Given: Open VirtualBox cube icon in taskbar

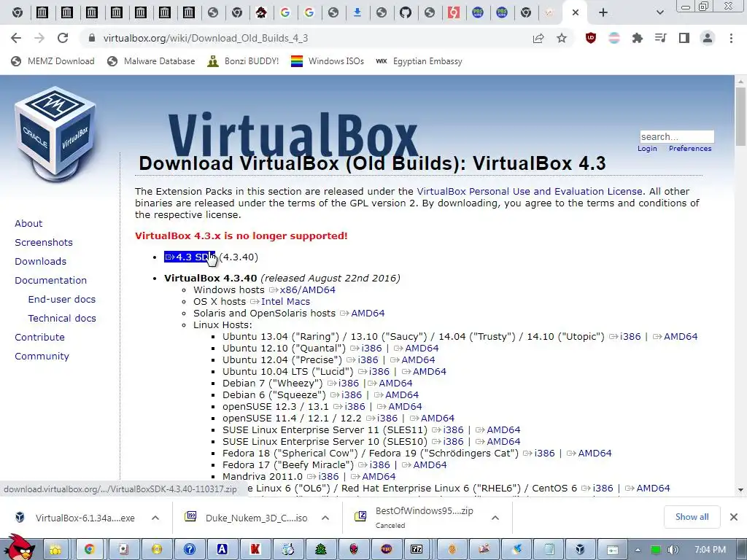Looking at the screenshot, I should 580,550.
